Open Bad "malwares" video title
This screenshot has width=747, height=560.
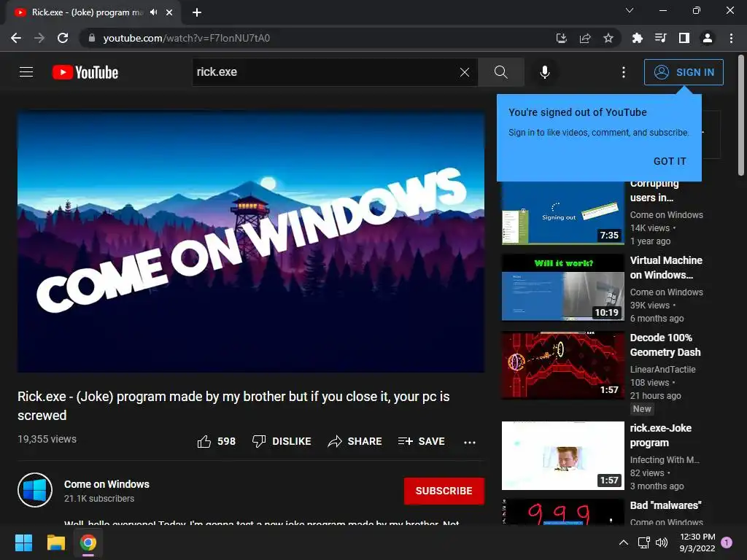click(x=665, y=505)
